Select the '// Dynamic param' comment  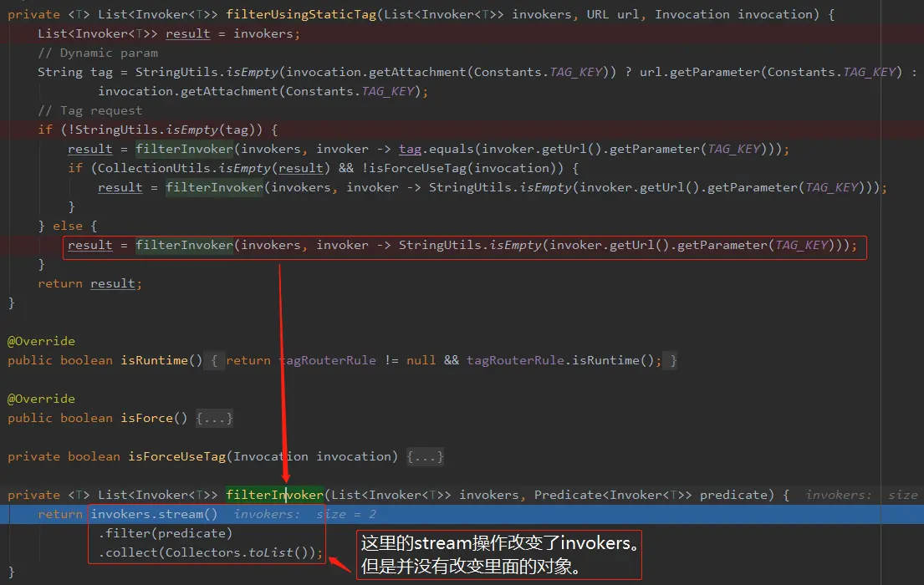click(x=98, y=53)
